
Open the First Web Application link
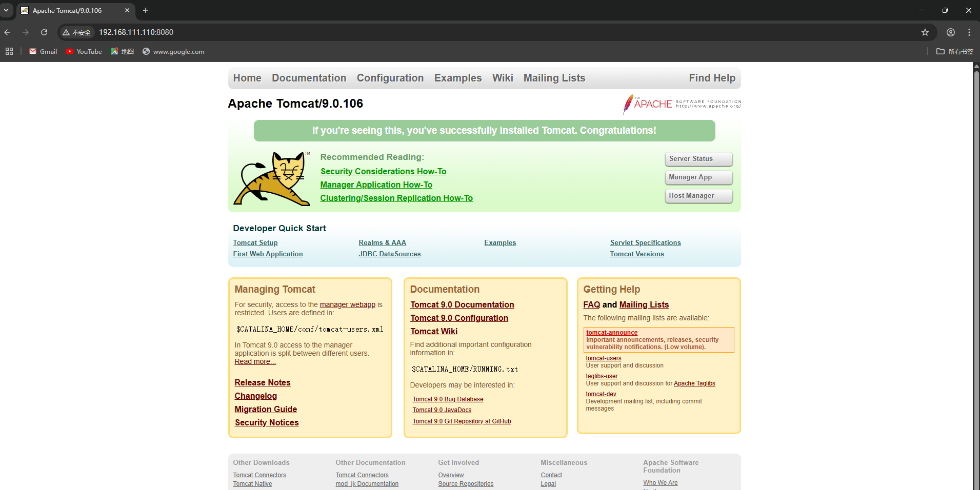coord(268,254)
